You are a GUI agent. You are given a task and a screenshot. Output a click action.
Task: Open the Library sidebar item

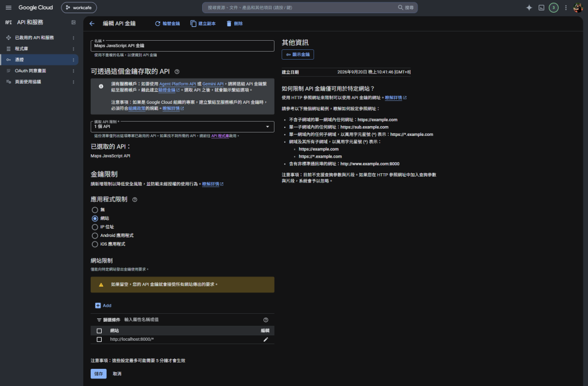point(21,49)
